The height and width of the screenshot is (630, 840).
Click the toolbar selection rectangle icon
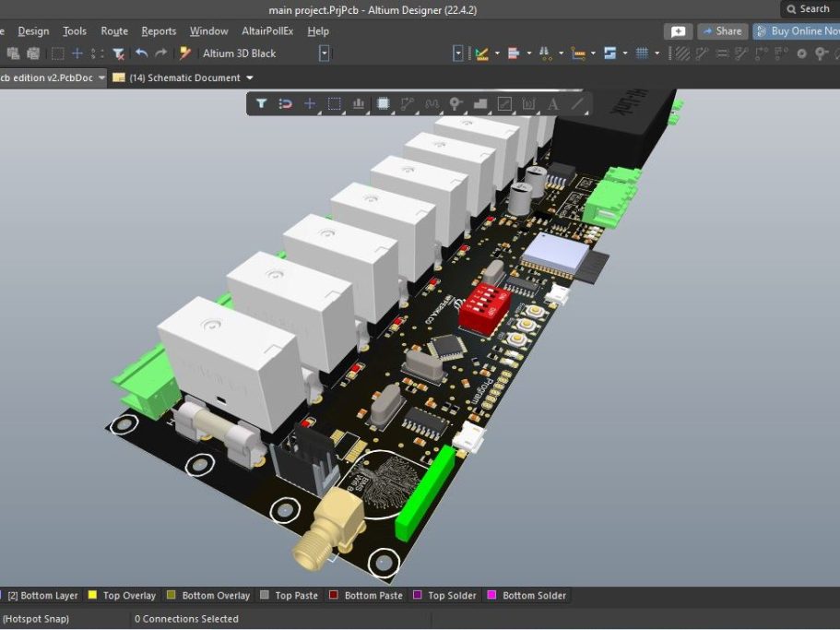[57, 53]
